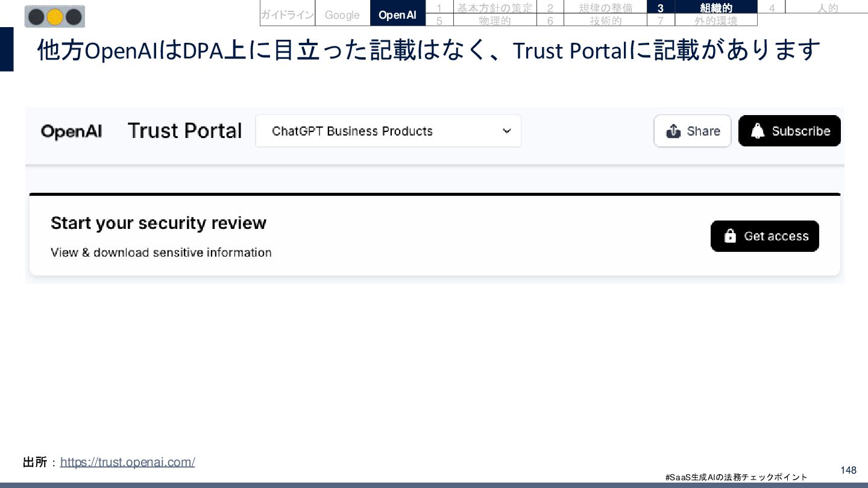Click the Share button label
Screen dimensions: 868x488
click(703, 131)
